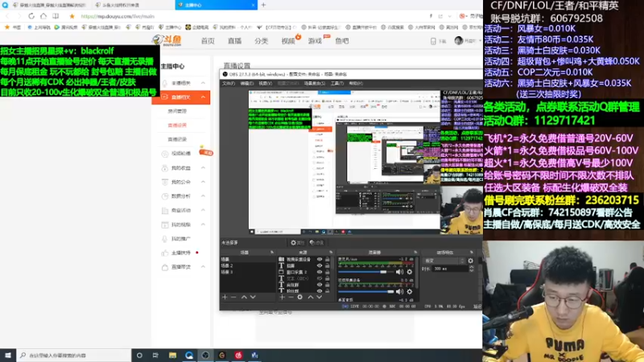Open the user avatar menu on Douyu
The image size is (644, 362).
click(x=459, y=41)
